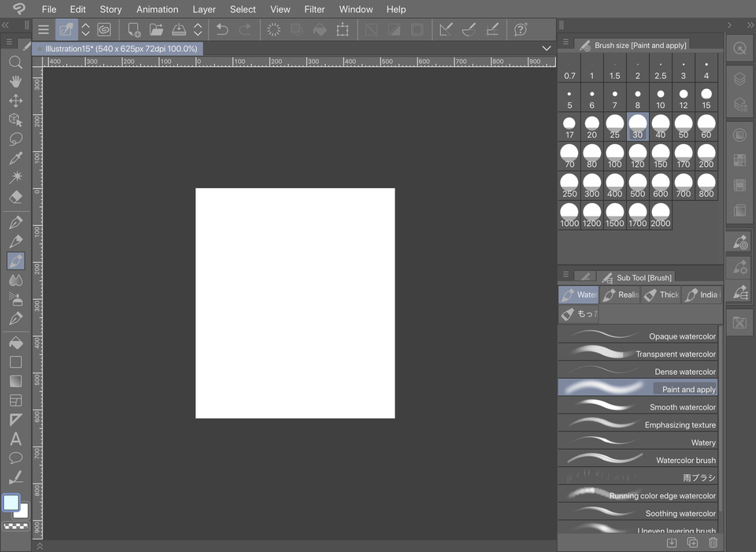
Task: Select the Eyedropper tool
Action: pos(16,158)
